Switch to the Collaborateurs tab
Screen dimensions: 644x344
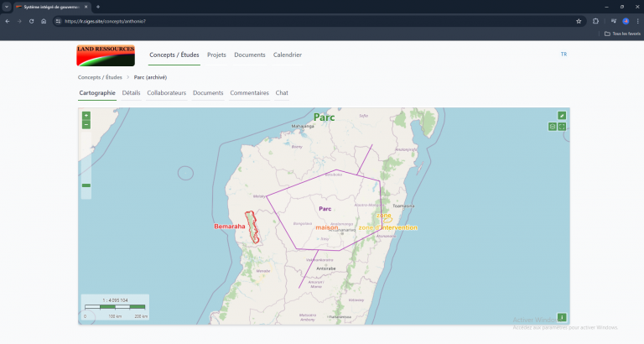click(166, 93)
